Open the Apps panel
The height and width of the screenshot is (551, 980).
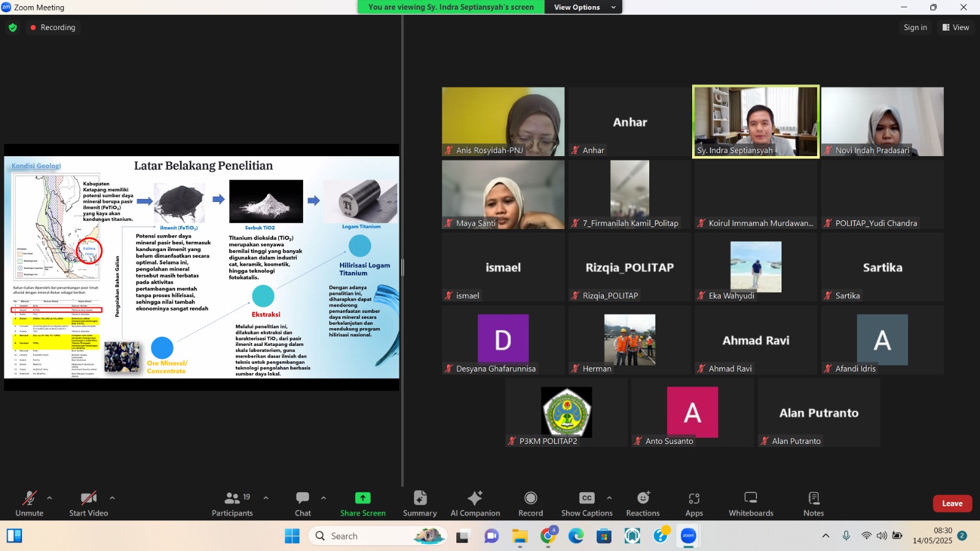694,503
